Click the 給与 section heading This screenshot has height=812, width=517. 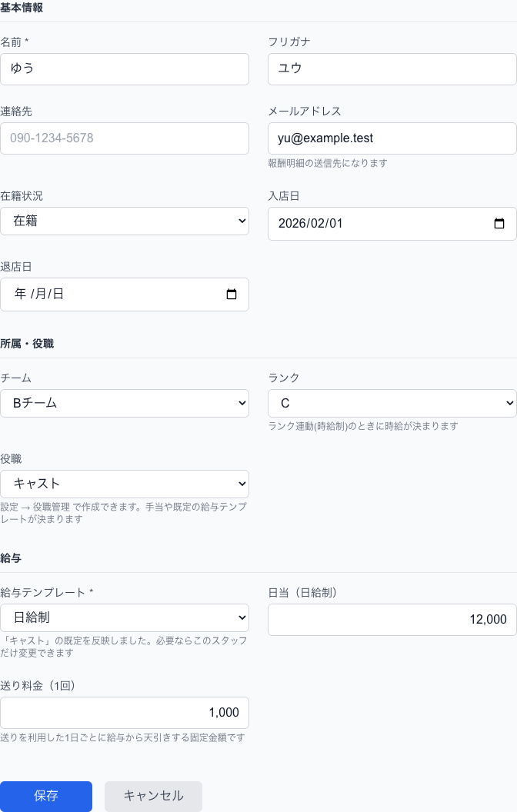click(x=11, y=558)
